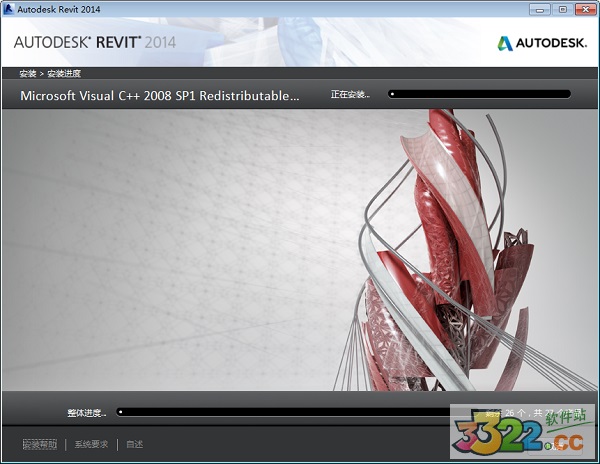Open the 自述 readme link
The height and width of the screenshot is (464, 600).
(x=135, y=444)
